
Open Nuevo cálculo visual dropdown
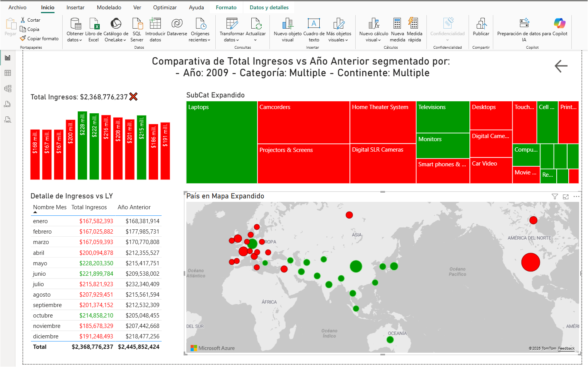pyautogui.click(x=374, y=30)
